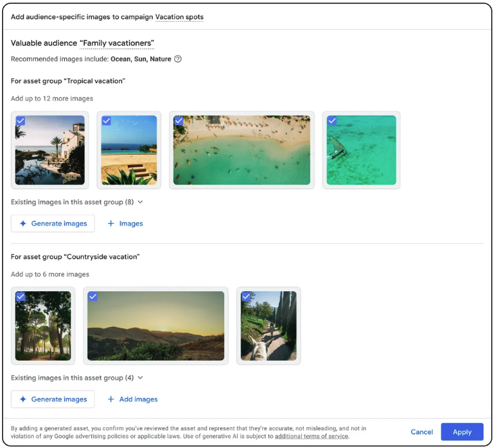The width and height of the screenshot is (495, 448).
Task: Click the Family vacationers audience name
Action: (117, 44)
